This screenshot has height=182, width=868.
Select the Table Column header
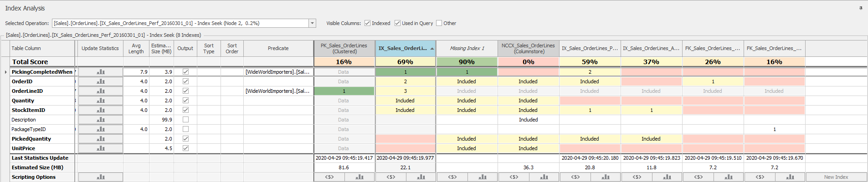click(42, 48)
